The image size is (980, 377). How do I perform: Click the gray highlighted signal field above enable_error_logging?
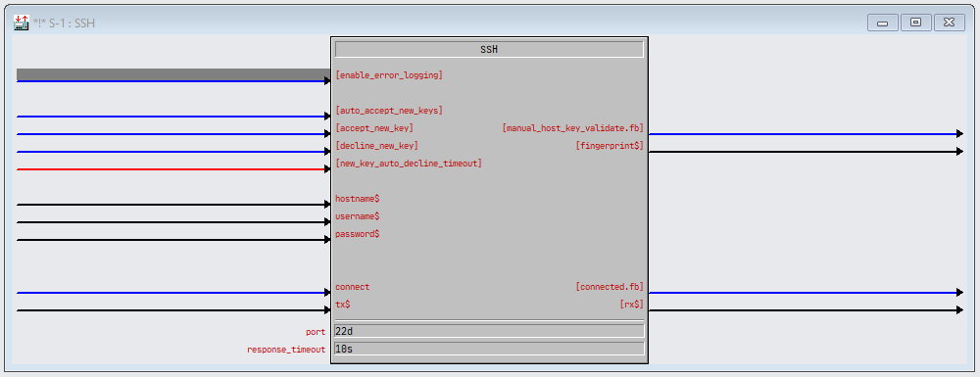(x=173, y=74)
